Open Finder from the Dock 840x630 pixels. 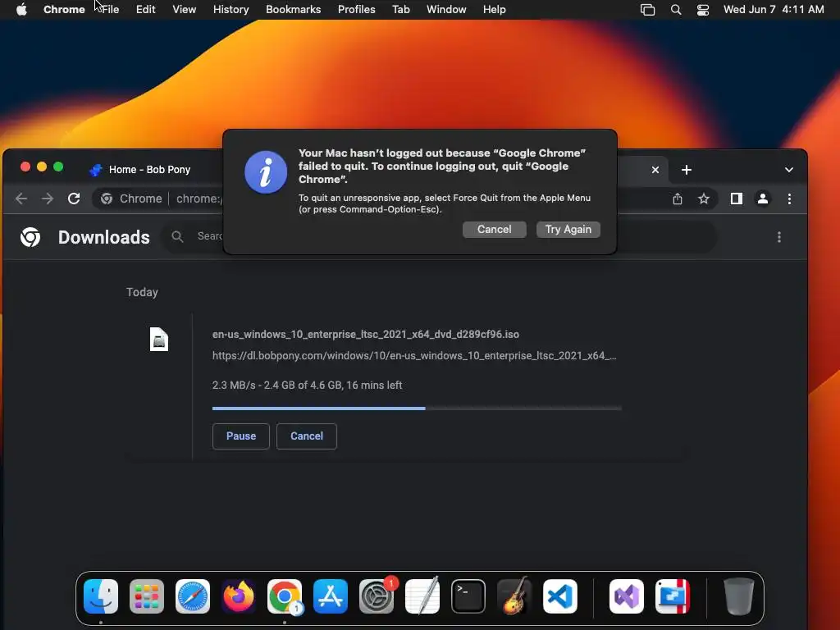tap(101, 596)
